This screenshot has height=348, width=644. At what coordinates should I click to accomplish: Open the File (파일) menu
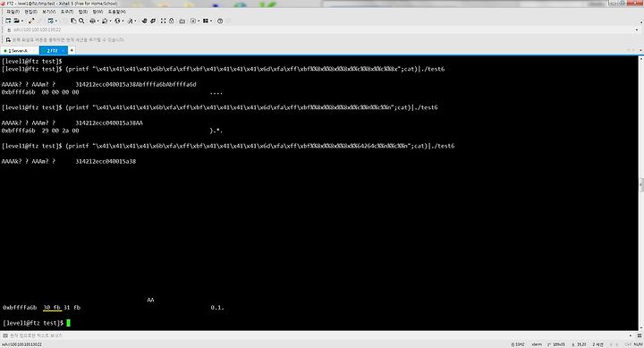tap(13, 12)
